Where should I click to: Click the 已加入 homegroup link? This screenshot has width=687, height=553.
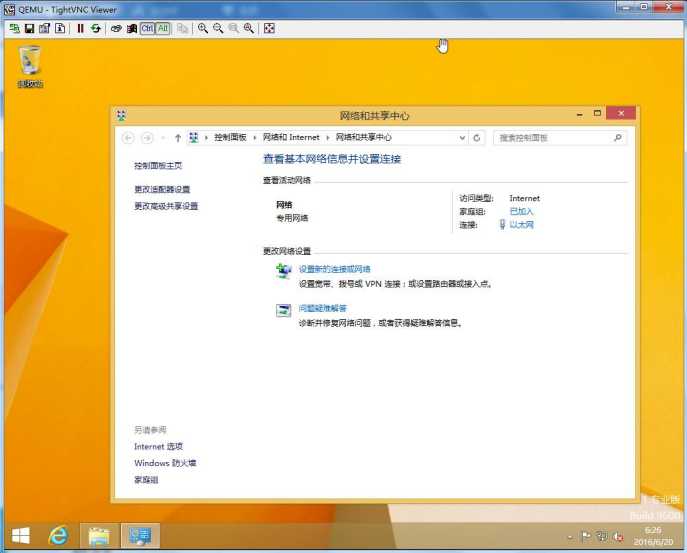coord(521,211)
